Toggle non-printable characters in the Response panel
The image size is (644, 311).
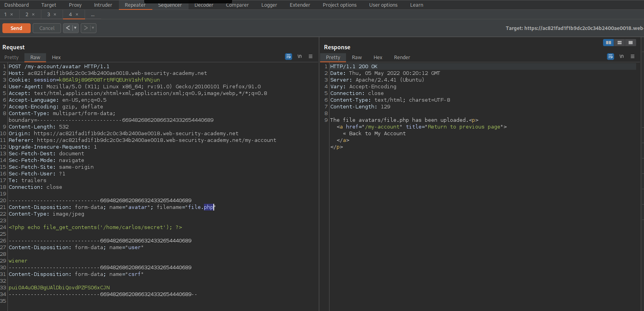[x=622, y=57]
